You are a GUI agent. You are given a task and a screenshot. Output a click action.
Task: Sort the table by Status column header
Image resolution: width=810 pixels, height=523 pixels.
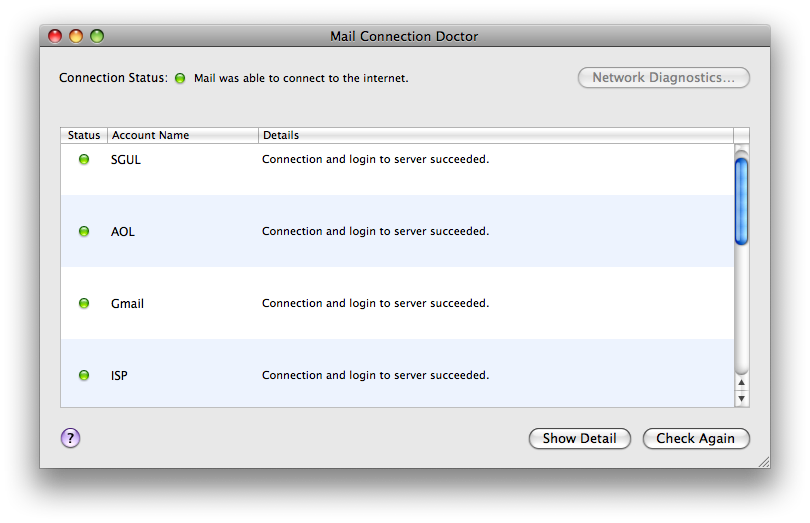84,135
